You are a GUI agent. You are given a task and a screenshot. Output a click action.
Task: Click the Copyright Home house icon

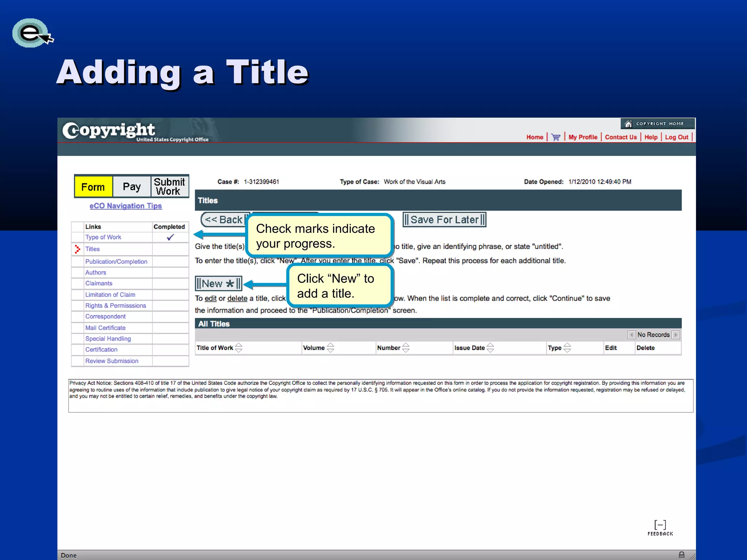628,124
